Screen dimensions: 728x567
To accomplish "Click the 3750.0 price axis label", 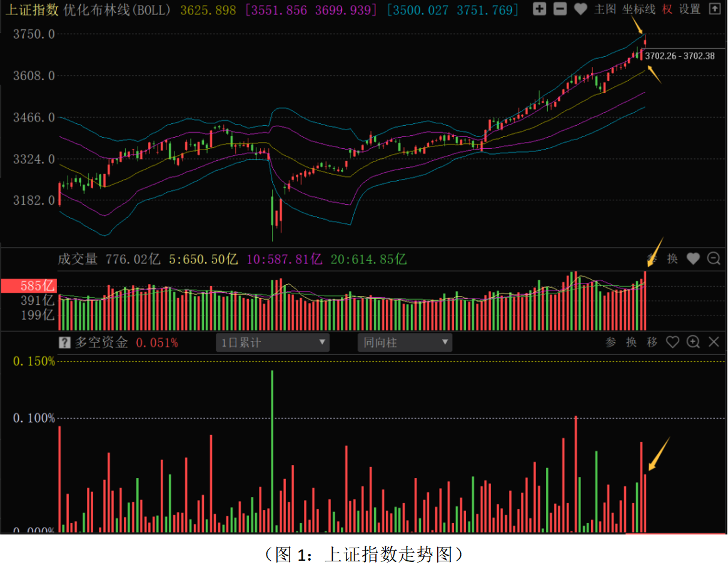I will pos(34,34).
